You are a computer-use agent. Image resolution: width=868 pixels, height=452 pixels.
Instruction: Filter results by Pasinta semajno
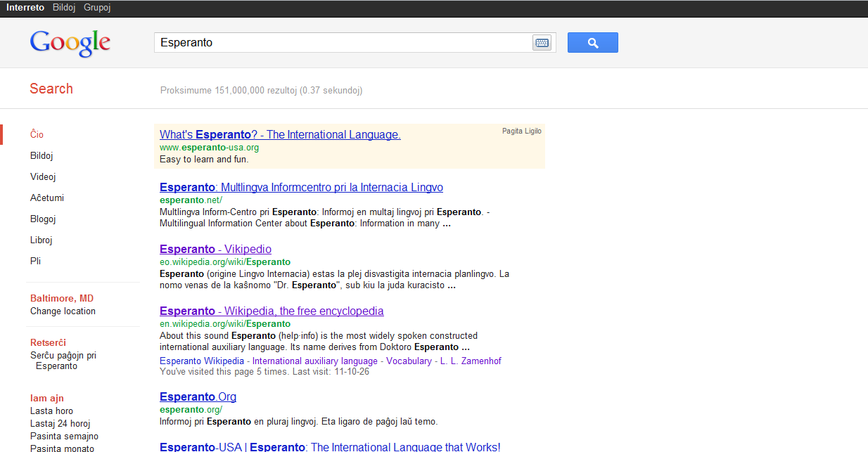pyautogui.click(x=64, y=436)
